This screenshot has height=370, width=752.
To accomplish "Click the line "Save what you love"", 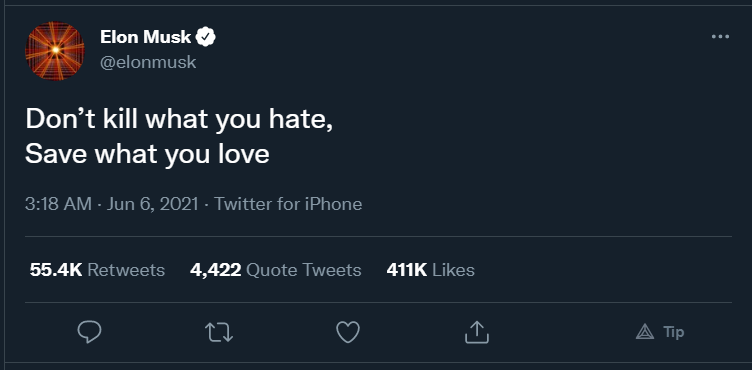I will 147,154.
